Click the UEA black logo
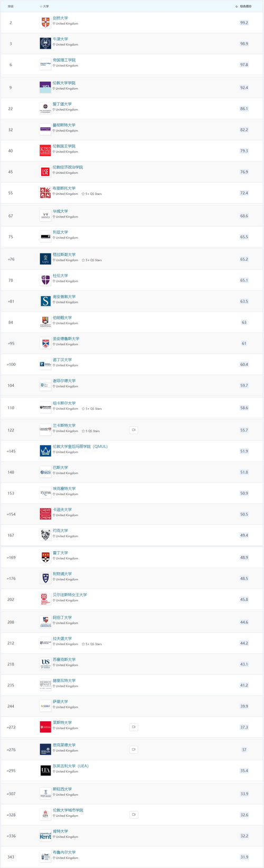This screenshot has height=868, width=264. [x=45, y=770]
